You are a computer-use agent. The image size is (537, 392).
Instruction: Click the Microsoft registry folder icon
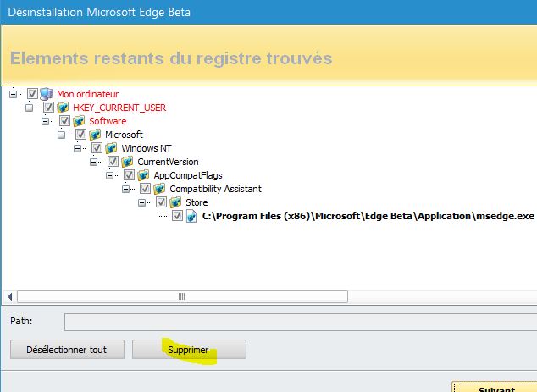click(x=95, y=135)
